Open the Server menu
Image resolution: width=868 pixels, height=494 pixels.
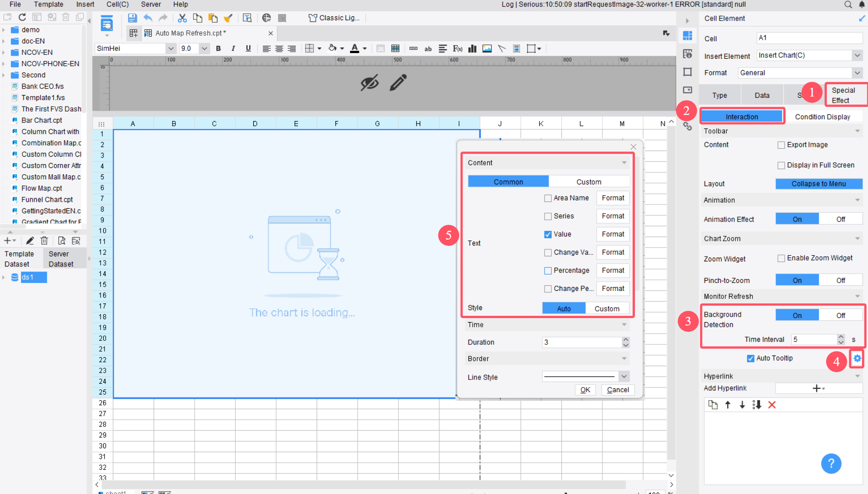(x=151, y=4)
